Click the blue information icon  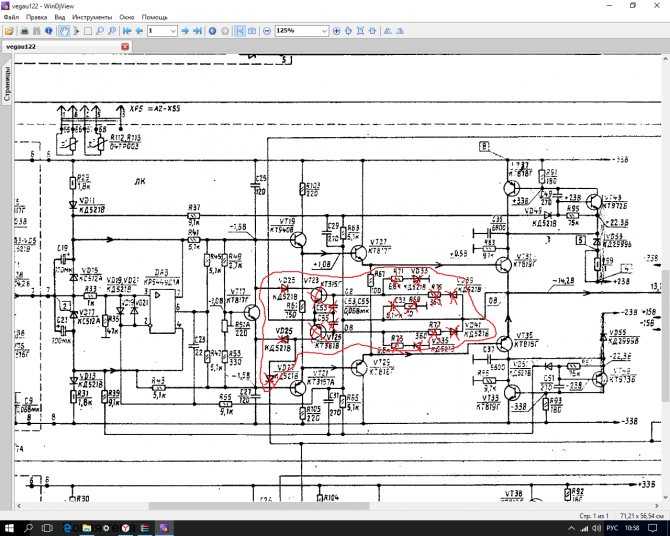(x=49, y=31)
